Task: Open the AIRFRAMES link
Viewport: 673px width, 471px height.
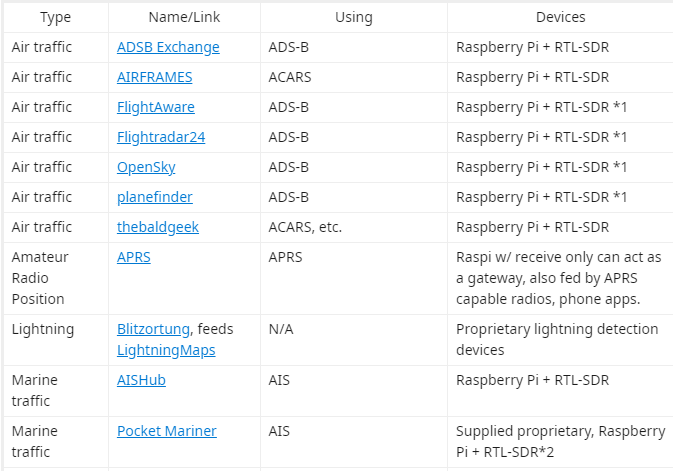Action: [155, 77]
